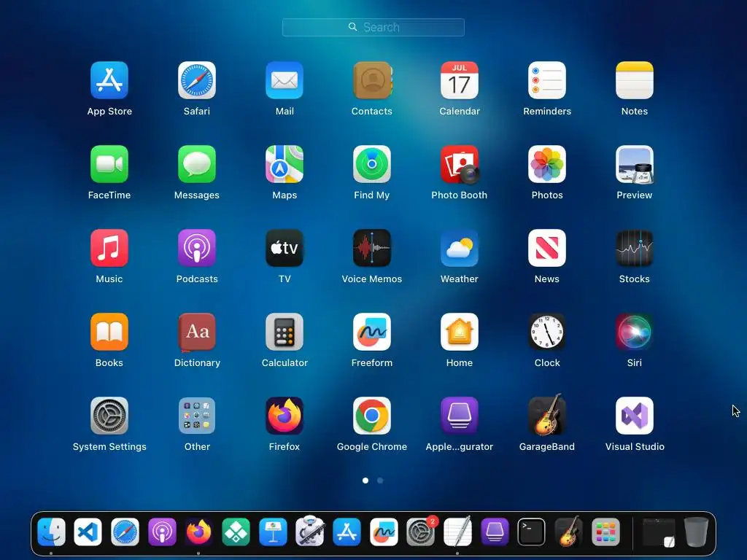
Task: Switch to Firefox via the Dock
Action: 198,532
